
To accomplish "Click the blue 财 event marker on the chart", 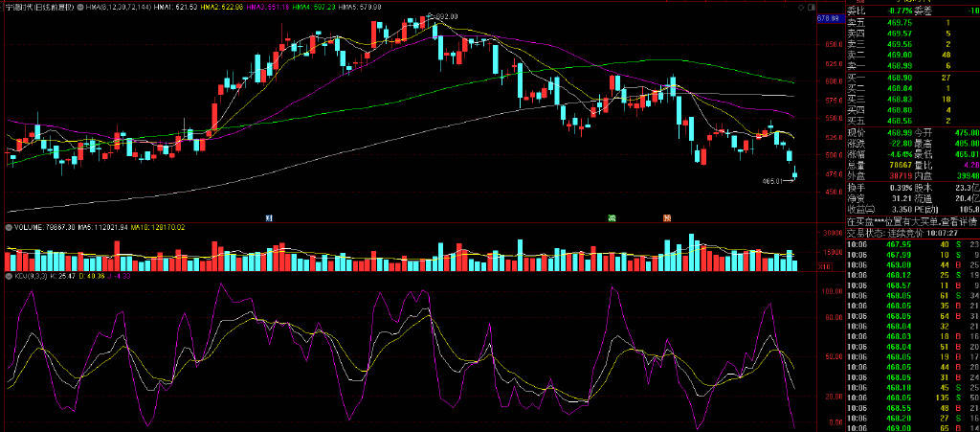I will point(269,218).
